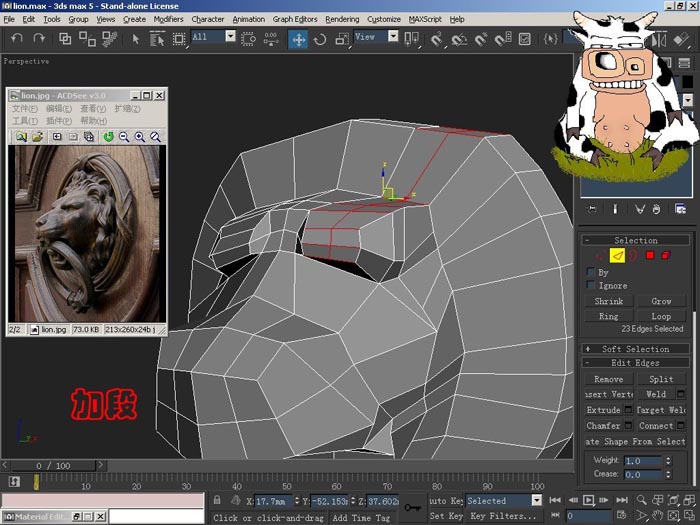Go to the animation start frame

(555, 500)
